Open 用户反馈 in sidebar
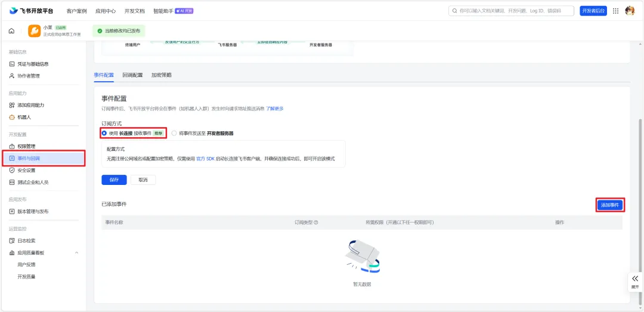This screenshot has height=312, width=644. (x=26, y=264)
